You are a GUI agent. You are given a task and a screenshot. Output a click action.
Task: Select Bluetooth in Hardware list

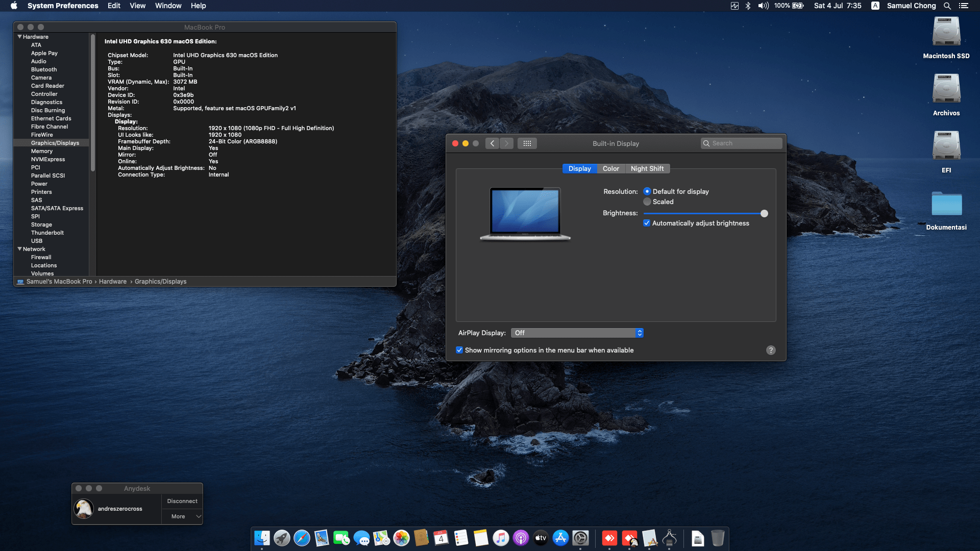(44, 69)
